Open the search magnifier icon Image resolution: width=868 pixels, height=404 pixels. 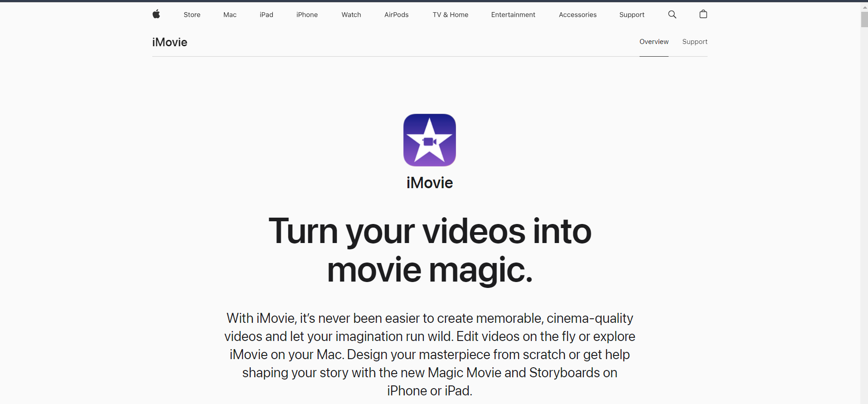(672, 15)
